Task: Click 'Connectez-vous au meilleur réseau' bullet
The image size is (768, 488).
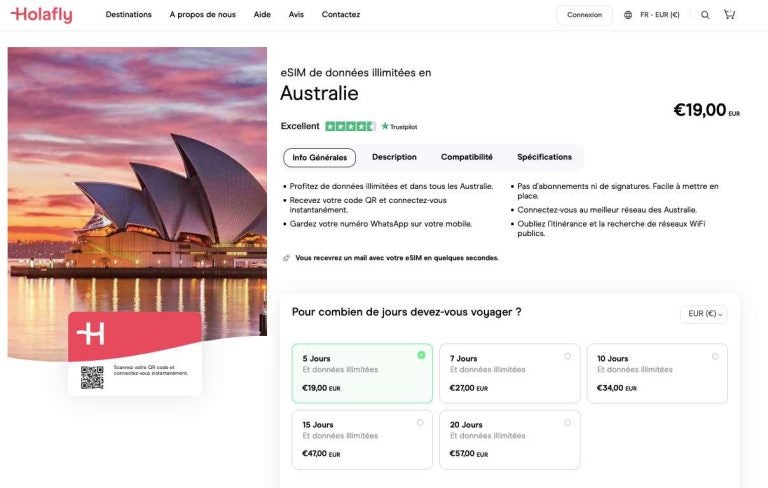Action: tap(607, 210)
